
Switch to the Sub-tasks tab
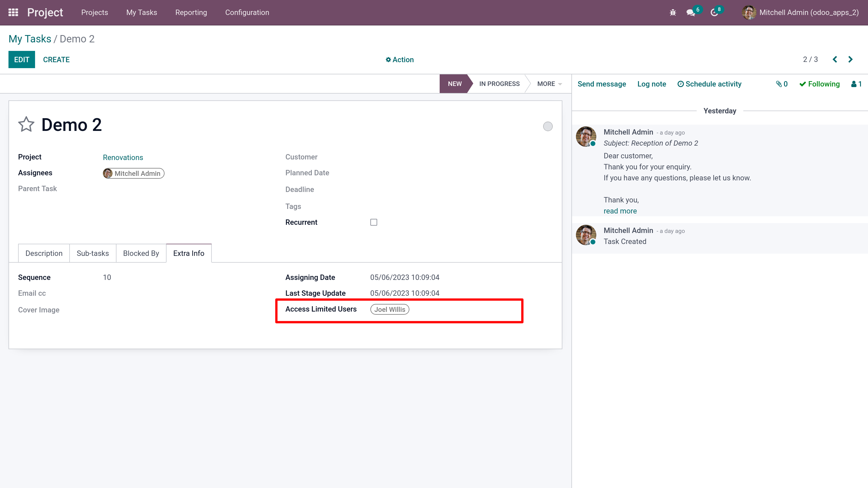click(93, 253)
